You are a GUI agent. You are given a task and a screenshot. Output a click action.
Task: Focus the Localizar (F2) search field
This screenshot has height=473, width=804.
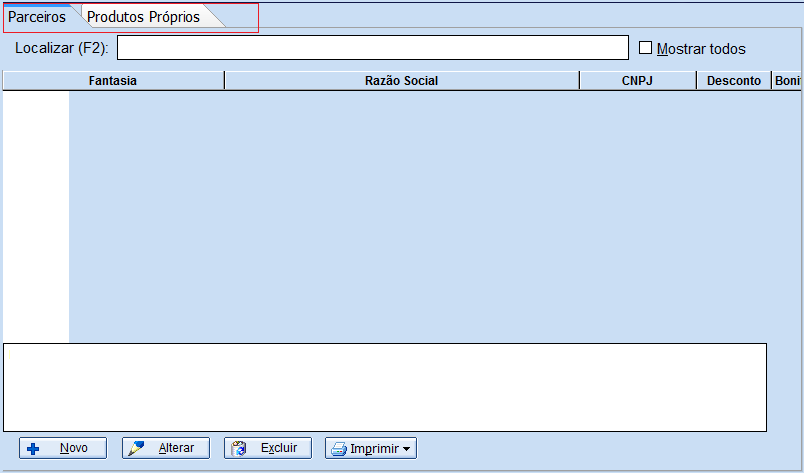[x=372, y=48]
